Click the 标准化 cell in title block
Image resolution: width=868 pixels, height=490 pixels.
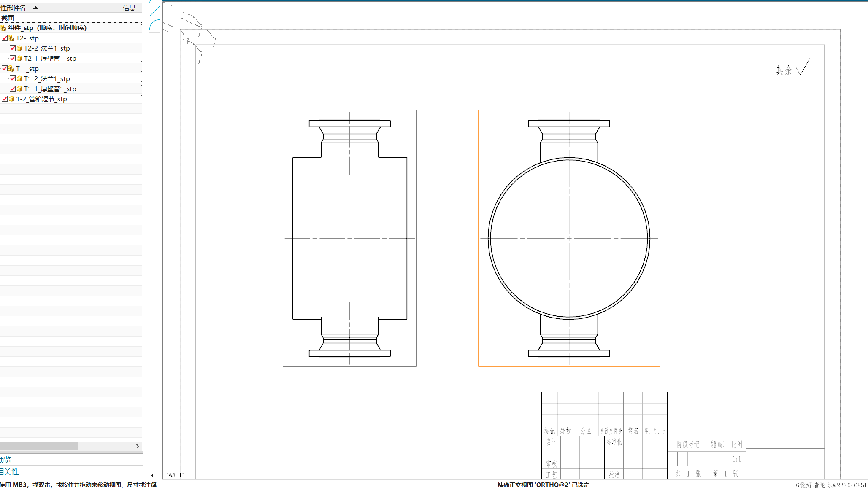(x=614, y=442)
